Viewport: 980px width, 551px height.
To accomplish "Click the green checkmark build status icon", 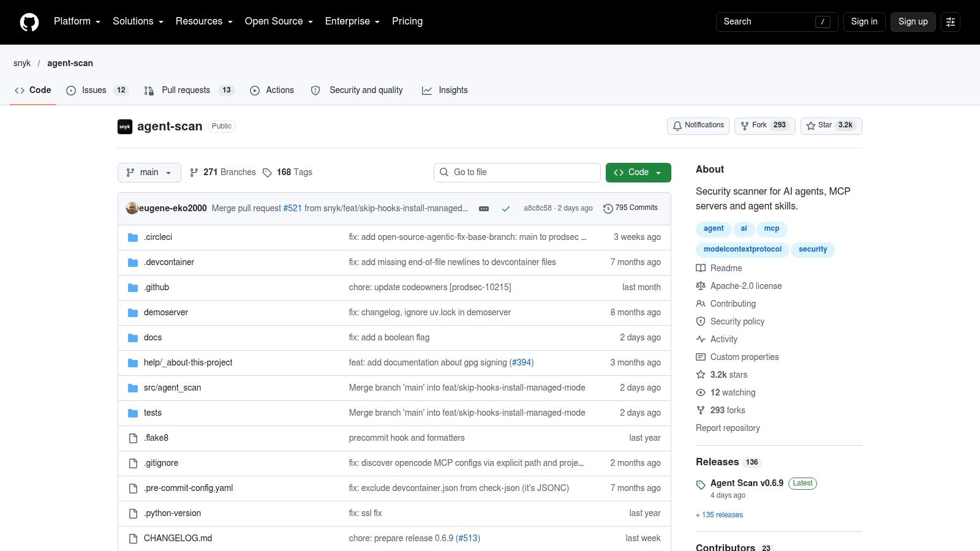I will [x=506, y=209].
